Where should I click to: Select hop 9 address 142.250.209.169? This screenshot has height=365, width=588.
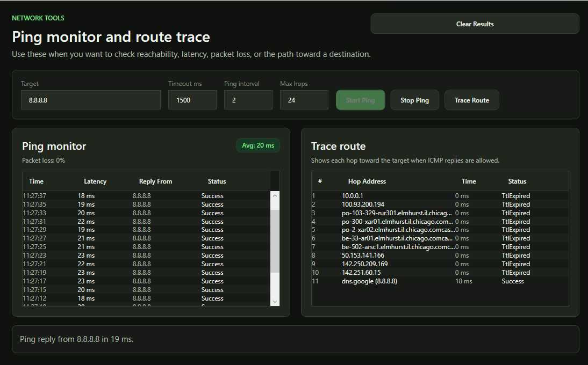365,264
